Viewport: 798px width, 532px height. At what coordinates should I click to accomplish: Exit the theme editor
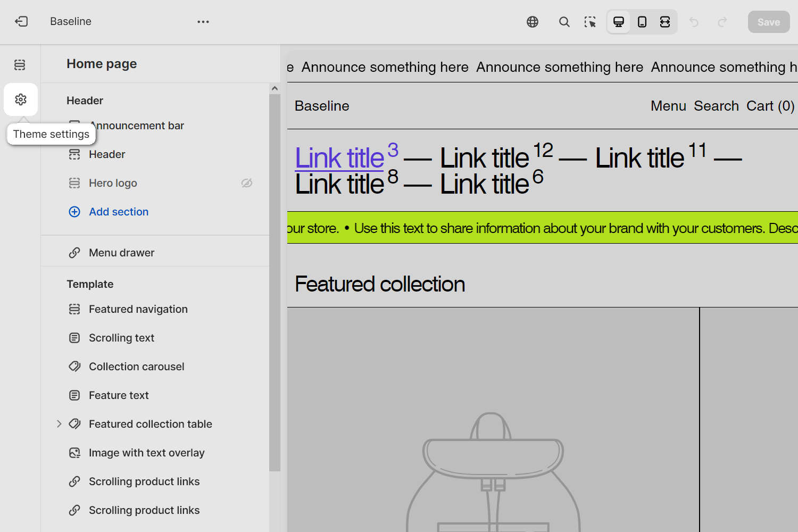pos(21,21)
